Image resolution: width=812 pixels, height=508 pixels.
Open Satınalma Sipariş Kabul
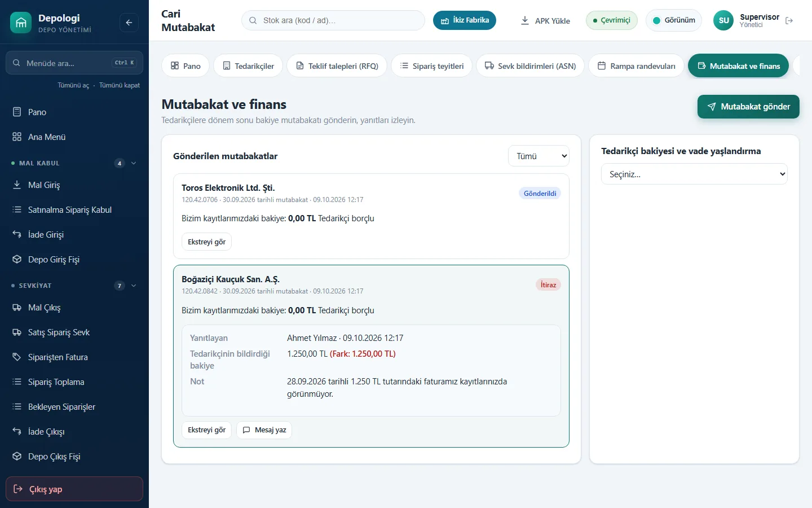point(74,210)
